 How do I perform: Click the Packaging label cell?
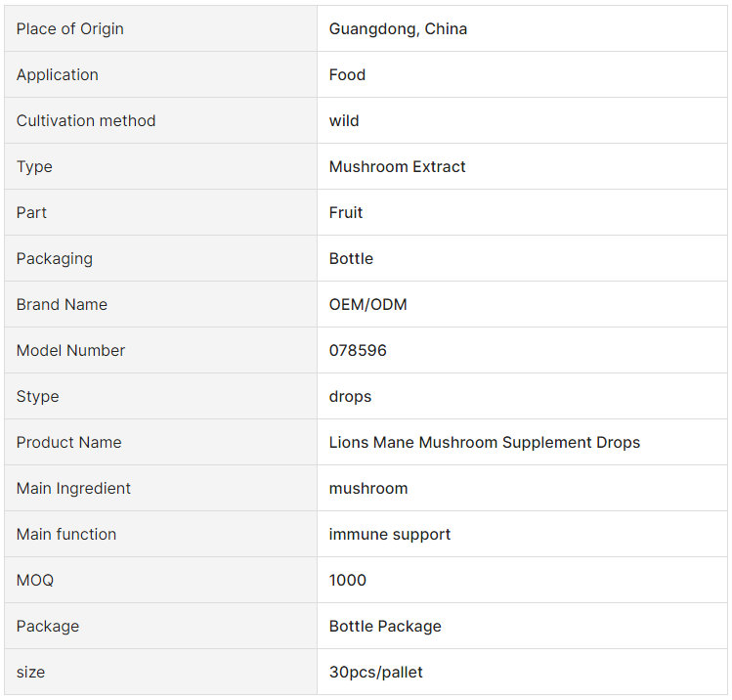tap(55, 259)
